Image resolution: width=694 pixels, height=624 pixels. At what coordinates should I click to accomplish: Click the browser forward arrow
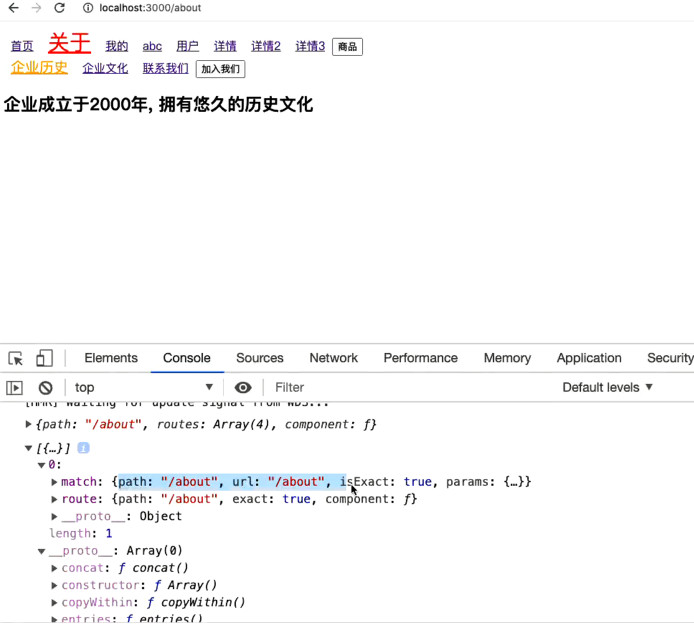pos(36,8)
